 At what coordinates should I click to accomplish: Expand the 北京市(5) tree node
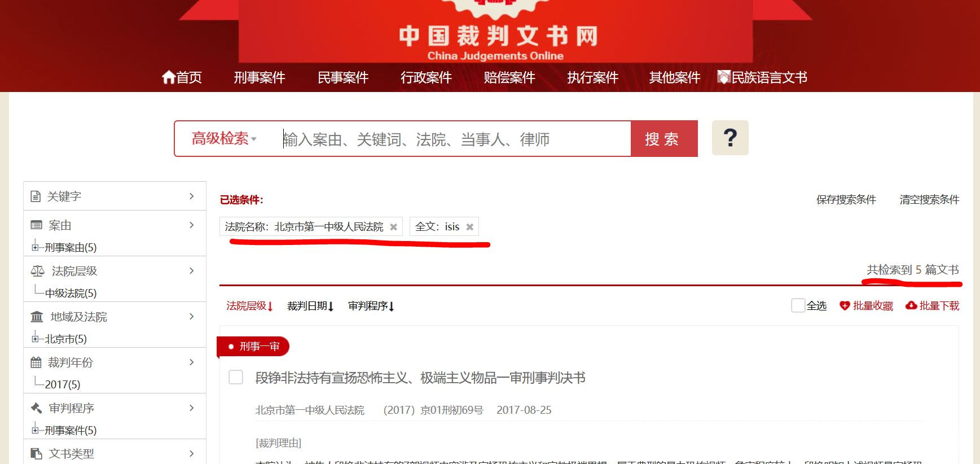point(36,339)
